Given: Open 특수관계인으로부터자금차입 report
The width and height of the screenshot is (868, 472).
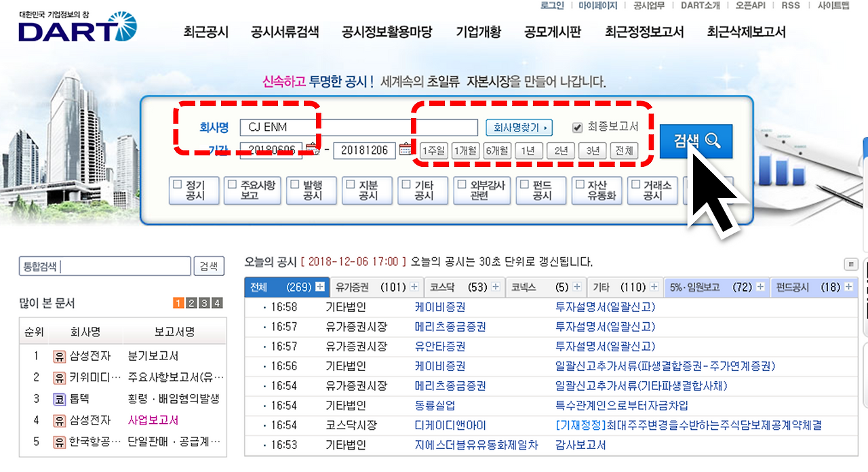Looking at the screenshot, I should click(622, 406).
